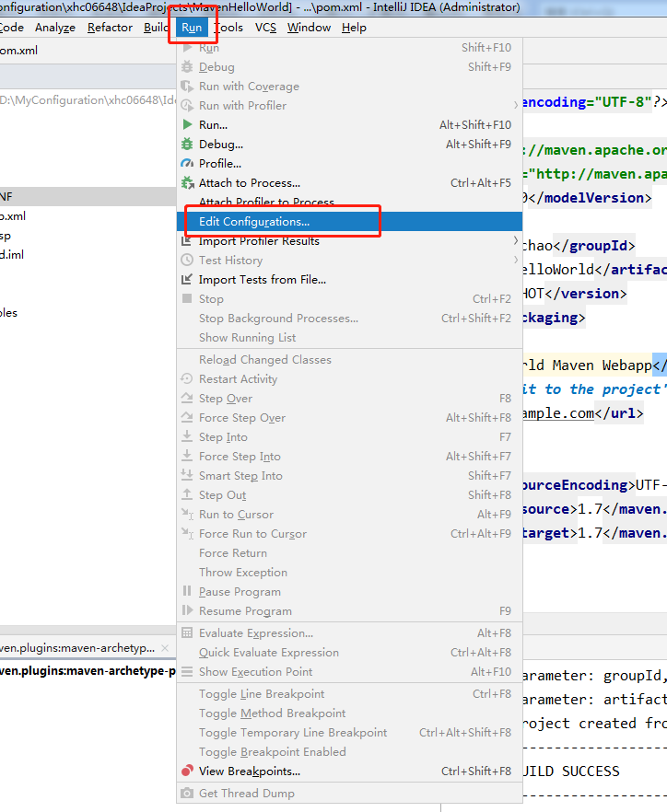Expand Import Profiler Results submenu arrow
The height and width of the screenshot is (812, 667).
[x=516, y=240]
